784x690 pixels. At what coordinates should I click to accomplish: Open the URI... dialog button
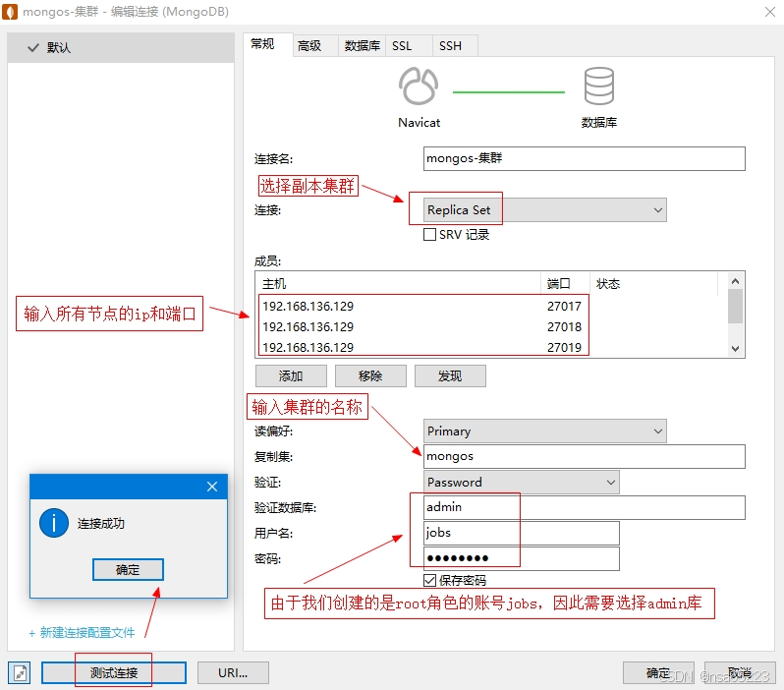coord(233,673)
